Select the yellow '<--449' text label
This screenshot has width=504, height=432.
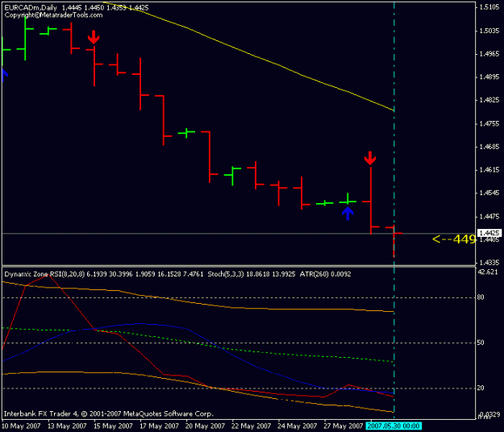tap(453, 239)
